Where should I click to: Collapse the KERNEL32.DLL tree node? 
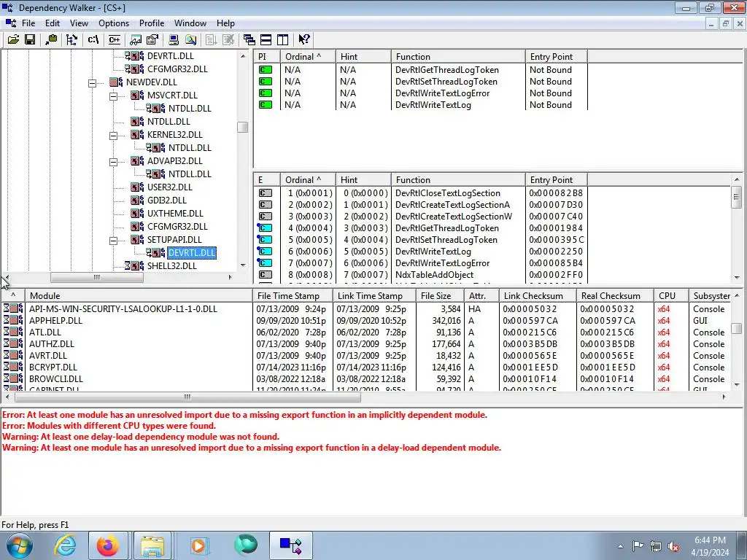coord(113,136)
